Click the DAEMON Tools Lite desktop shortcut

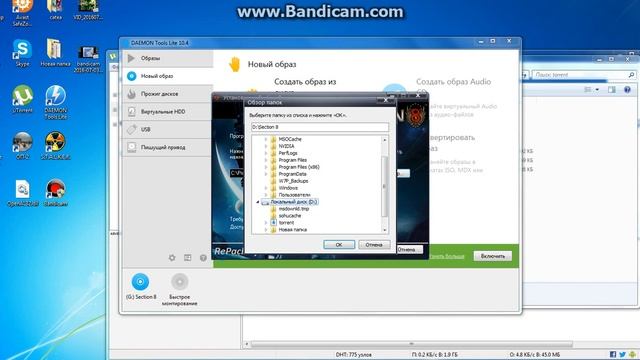point(55,96)
